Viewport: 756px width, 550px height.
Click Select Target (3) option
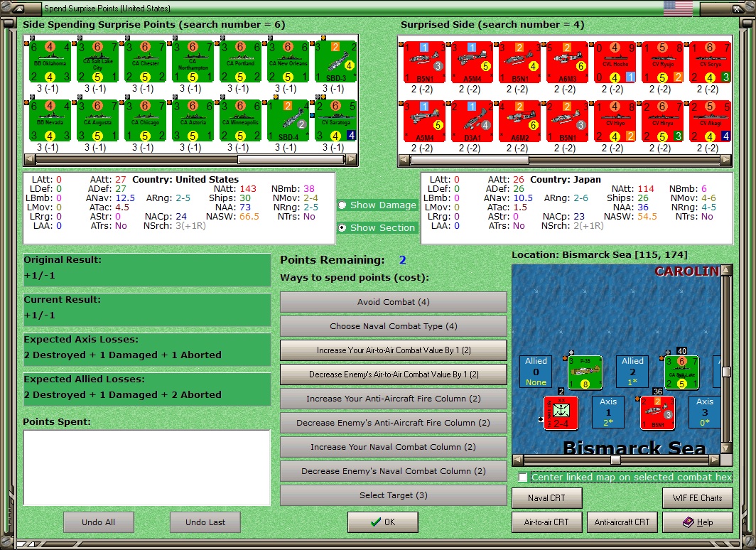[x=394, y=495]
